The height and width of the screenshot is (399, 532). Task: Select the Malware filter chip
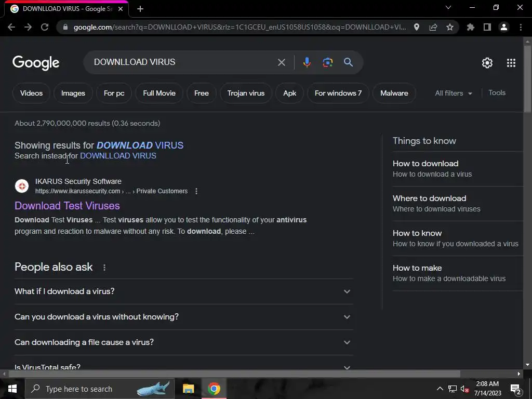point(394,93)
